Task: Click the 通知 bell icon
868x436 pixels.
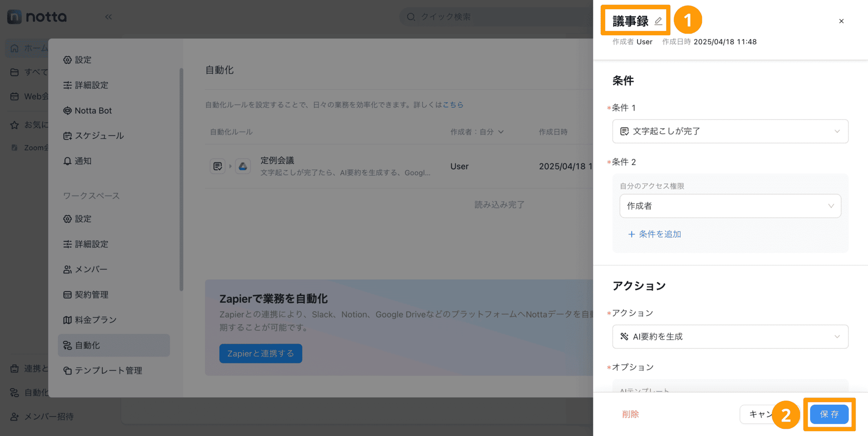Action: point(67,161)
